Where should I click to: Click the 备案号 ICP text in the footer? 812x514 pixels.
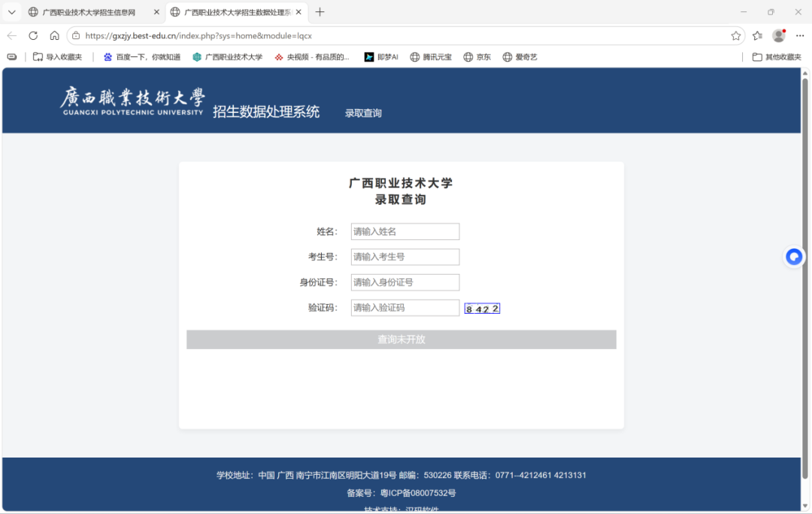pos(401,493)
